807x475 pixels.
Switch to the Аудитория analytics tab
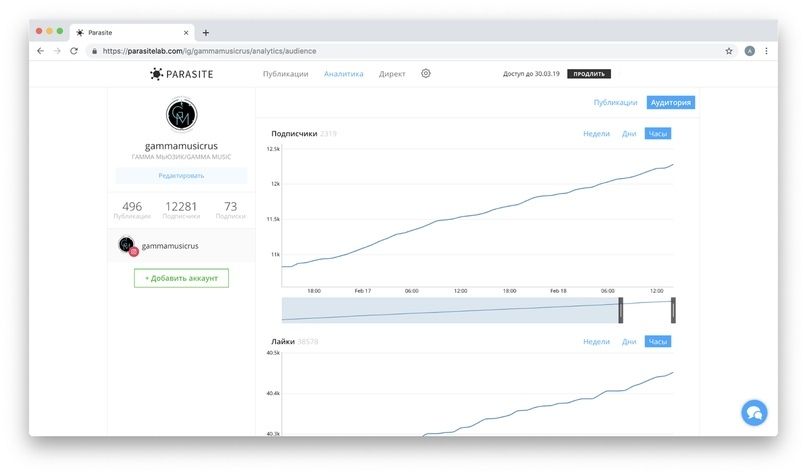coord(671,102)
